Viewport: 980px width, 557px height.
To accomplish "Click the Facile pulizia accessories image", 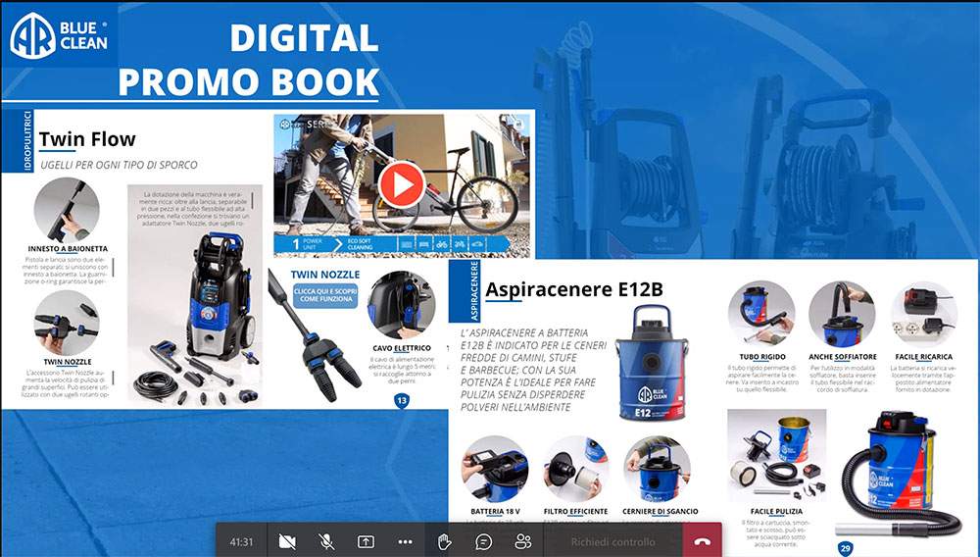I will [x=776, y=456].
